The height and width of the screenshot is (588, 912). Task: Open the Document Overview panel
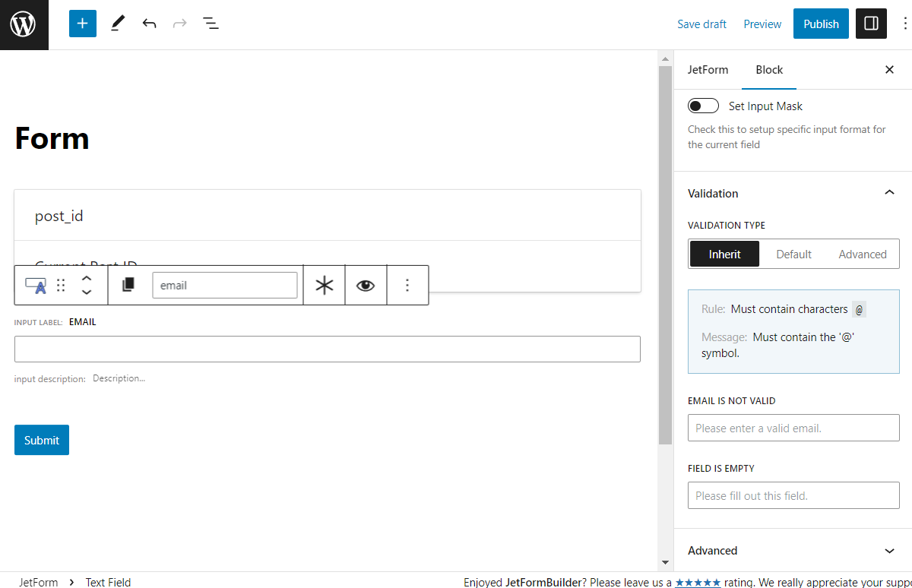[x=211, y=24]
